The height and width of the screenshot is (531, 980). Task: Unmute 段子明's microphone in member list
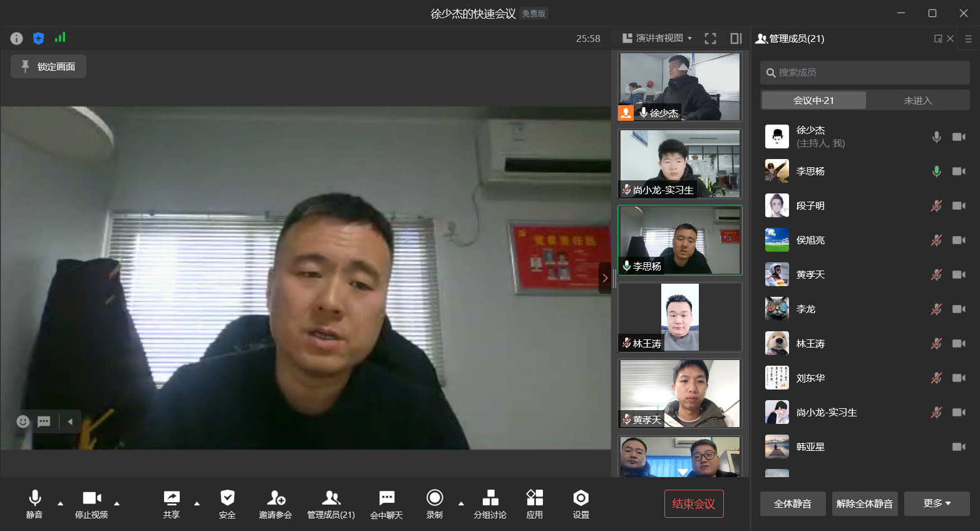pyautogui.click(x=936, y=206)
